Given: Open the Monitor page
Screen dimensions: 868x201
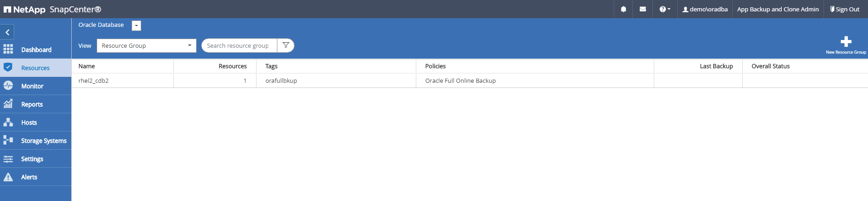Looking at the screenshot, I should point(32,86).
